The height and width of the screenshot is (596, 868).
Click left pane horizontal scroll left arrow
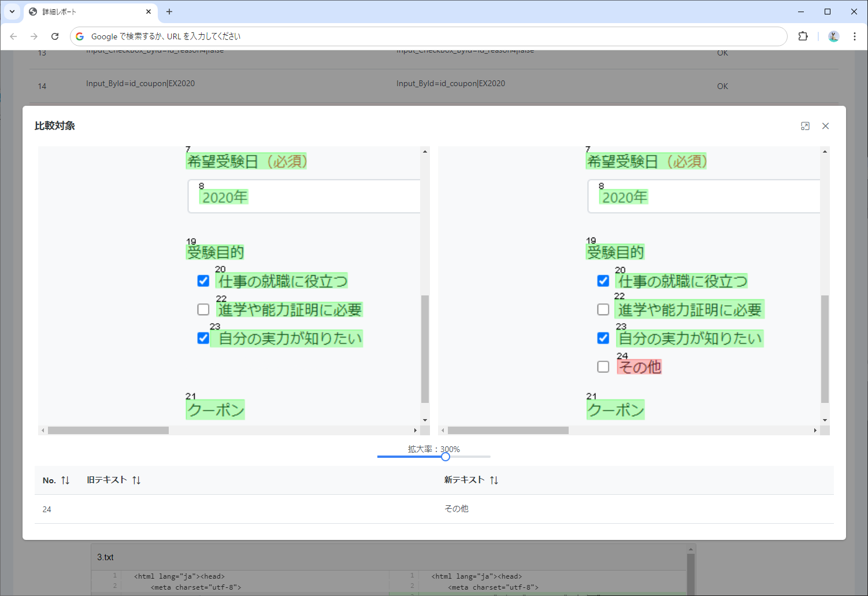click(x=43, y=431)
